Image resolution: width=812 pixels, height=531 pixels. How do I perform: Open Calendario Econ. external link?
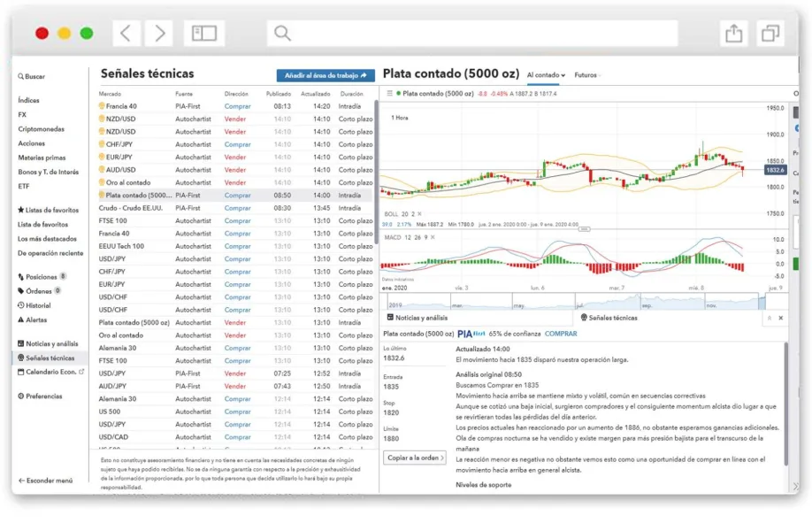tap(50, 372)
